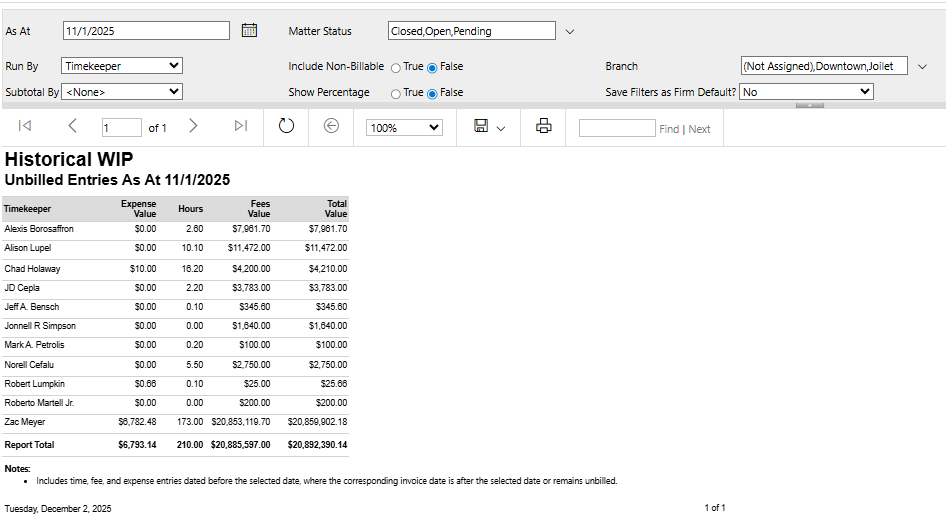Click the Find link in toolbar
Image resolution: width=946 pixels, height=526 pixels.
click(x=668, y=129)
